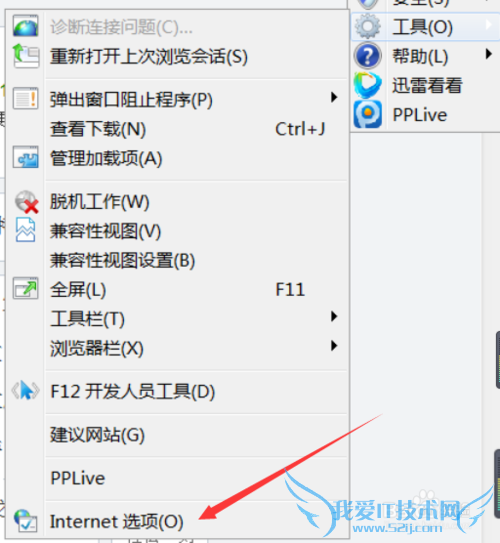
Task: Expand the 帮助(L) submenu arrow
Action: (x=489, y=54)
